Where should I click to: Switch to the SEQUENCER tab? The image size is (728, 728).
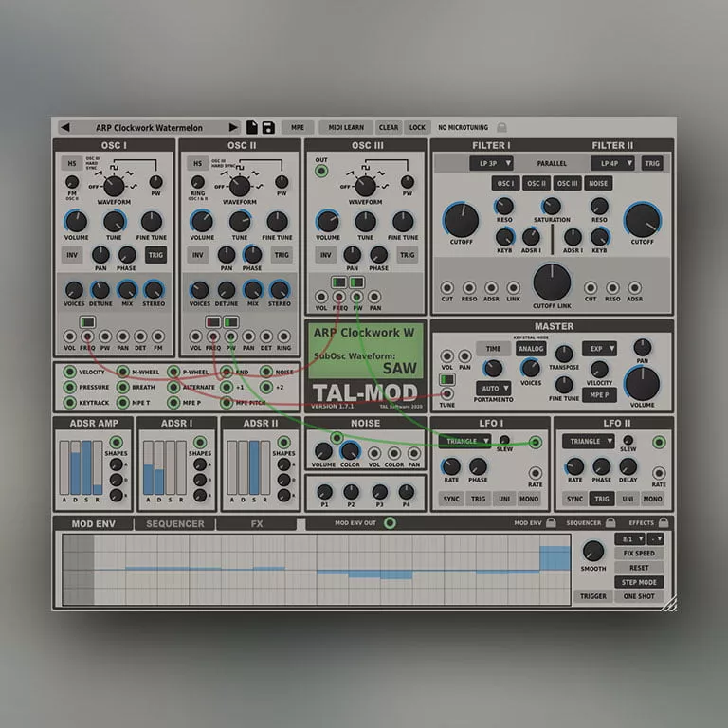click(x=174, y=523)
